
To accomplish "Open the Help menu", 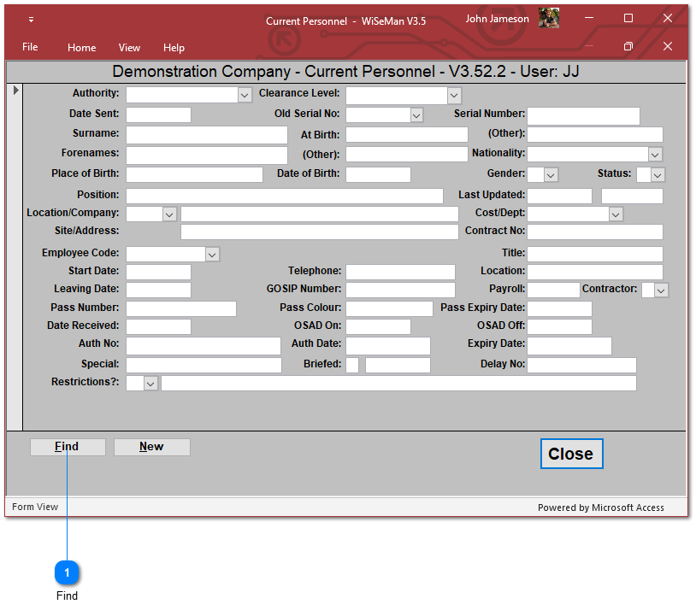I will [x=174, y=48].
